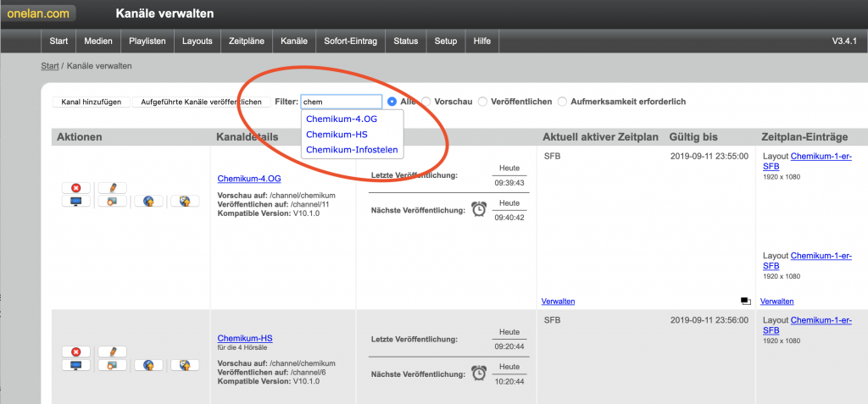
Task: Click the pencil edit icon for Chemikum-HS
Action: [x=107, y=351]
